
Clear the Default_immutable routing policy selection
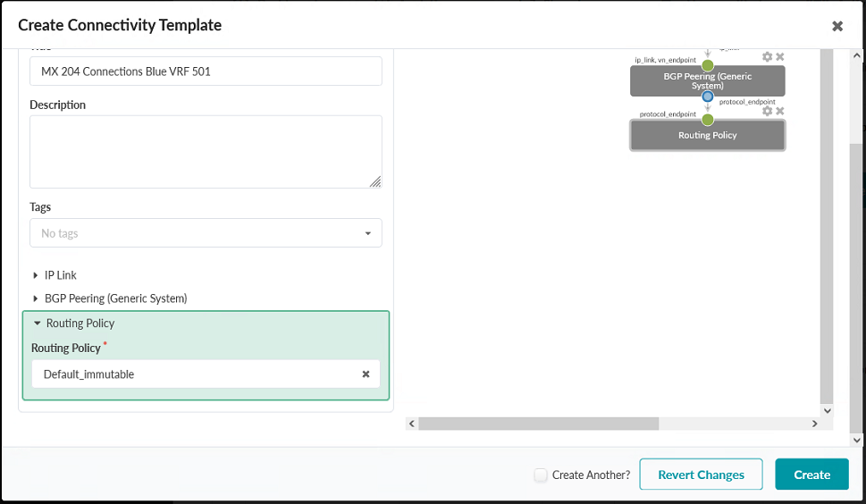[x=366, y=374]
